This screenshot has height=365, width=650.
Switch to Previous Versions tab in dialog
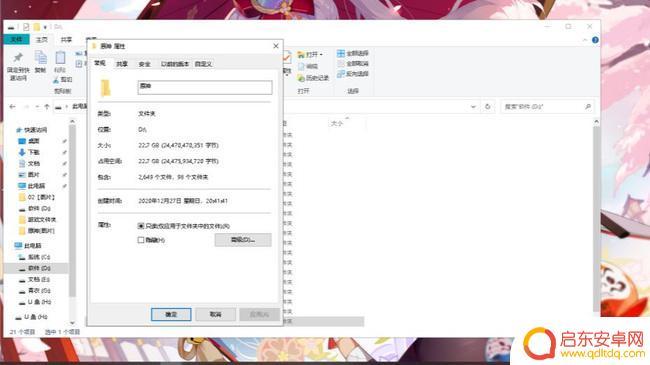(175, 64)
